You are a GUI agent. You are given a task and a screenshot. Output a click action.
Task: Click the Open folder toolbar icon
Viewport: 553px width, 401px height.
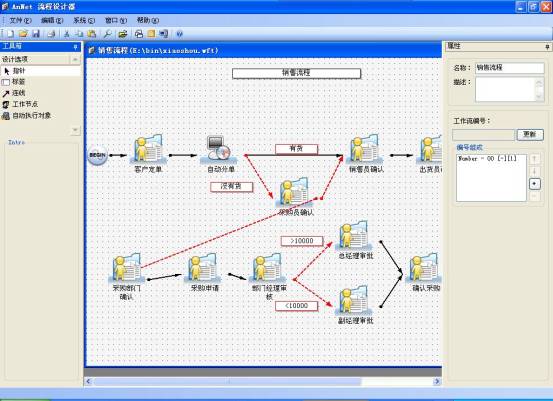pyautogui.click(x=23, y=34)
